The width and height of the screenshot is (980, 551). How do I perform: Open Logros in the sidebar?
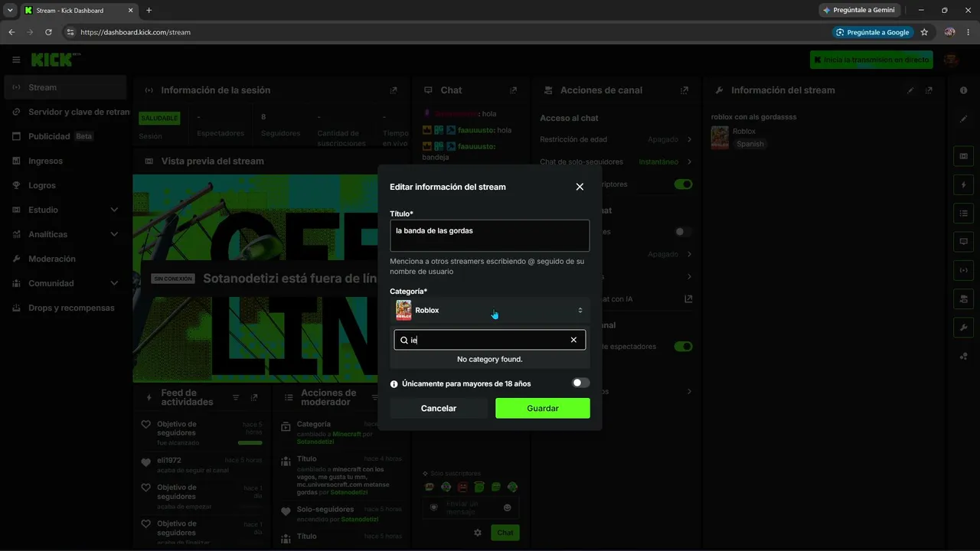pyautogui.click(x=65, y=185)
